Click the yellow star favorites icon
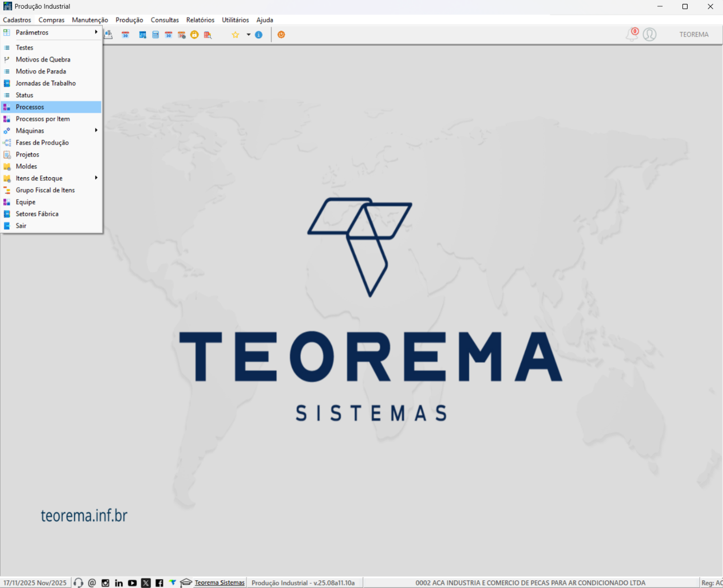The image size is (723, 588). (x=236, y=35)
